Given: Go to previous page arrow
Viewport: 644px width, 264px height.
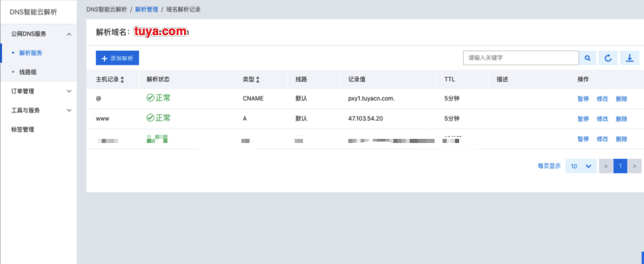Looking at the screenshot, I should (606, 166).
